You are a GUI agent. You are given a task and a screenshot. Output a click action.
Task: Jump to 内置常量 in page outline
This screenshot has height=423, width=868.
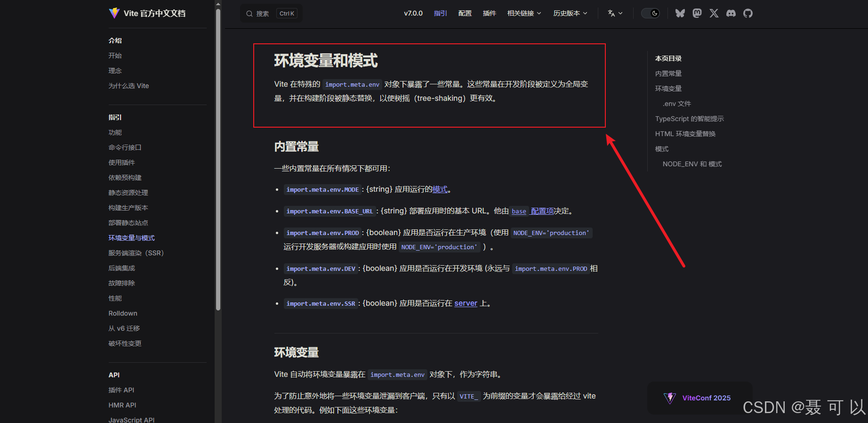click(x=668, y=73)
